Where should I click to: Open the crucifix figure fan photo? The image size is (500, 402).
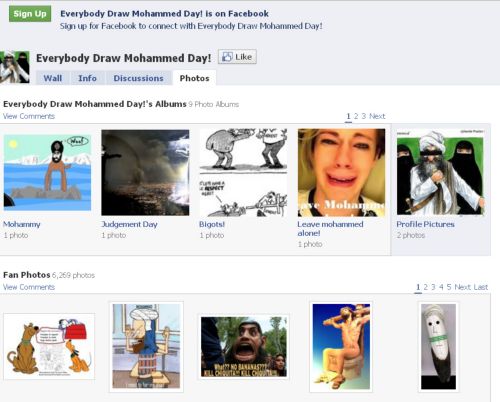341,347
